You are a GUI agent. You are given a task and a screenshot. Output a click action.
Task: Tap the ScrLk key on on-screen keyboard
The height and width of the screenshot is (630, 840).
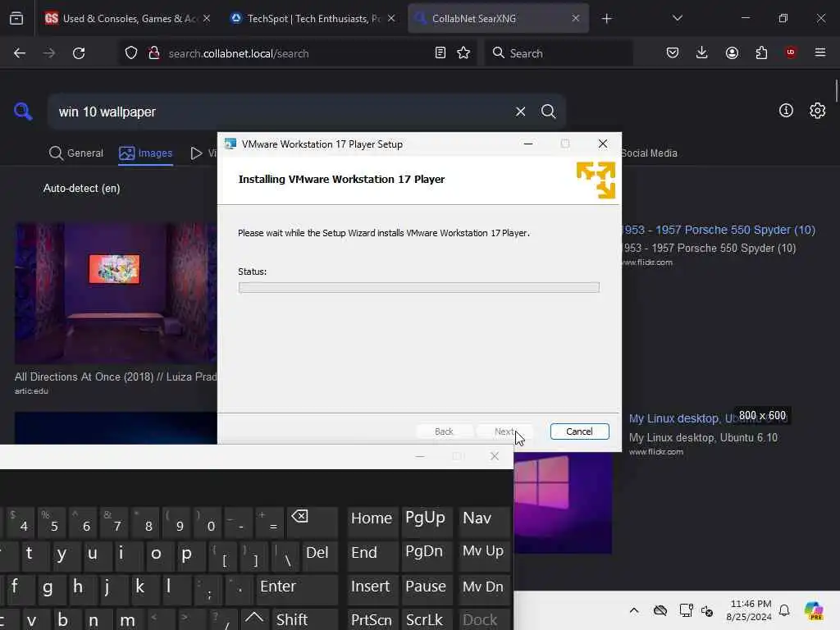pyautogui.click(x=426, y=620)
